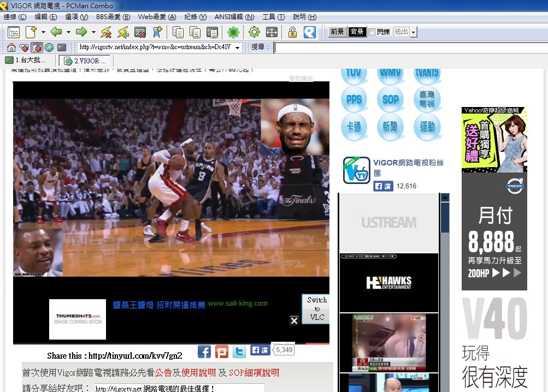This screenshot has height=392, width=548.
Task: Share on Twitter icon below the video
Action: 239,352
